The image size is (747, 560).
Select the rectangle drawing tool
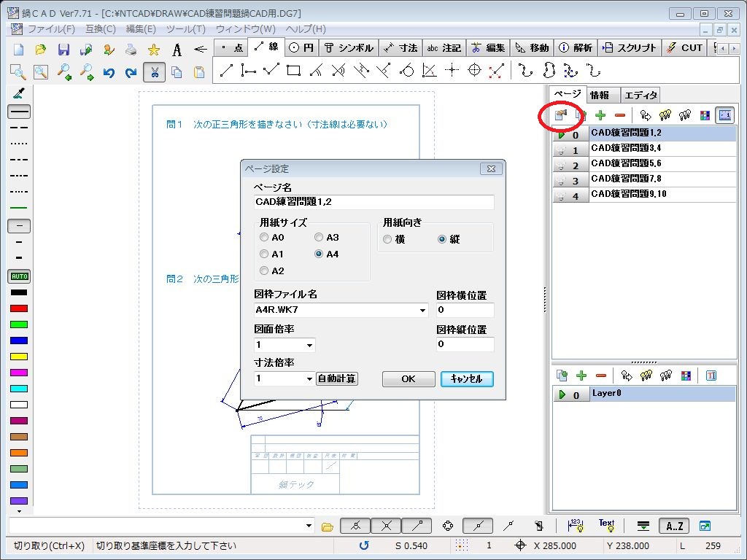[293, 71]
